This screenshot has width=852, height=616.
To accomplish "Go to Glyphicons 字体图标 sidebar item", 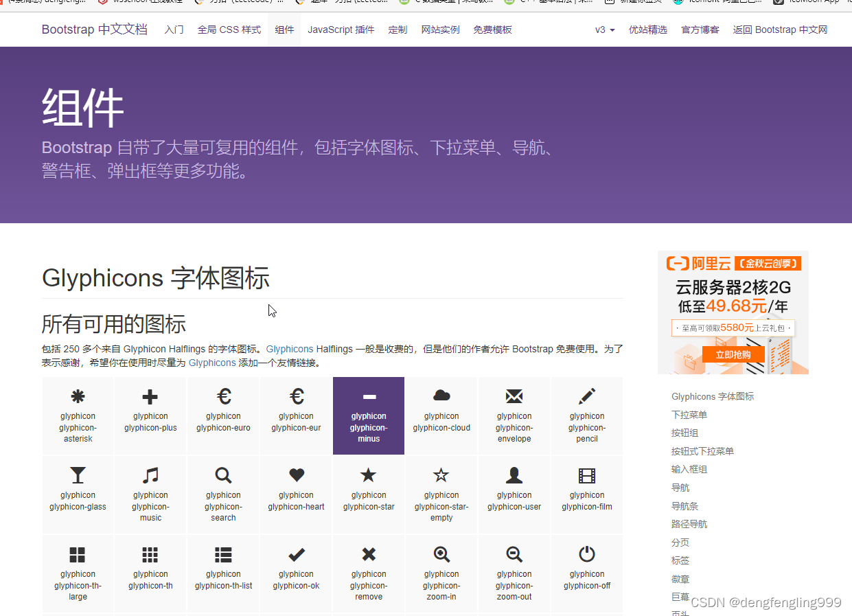I will coord(713,396).
